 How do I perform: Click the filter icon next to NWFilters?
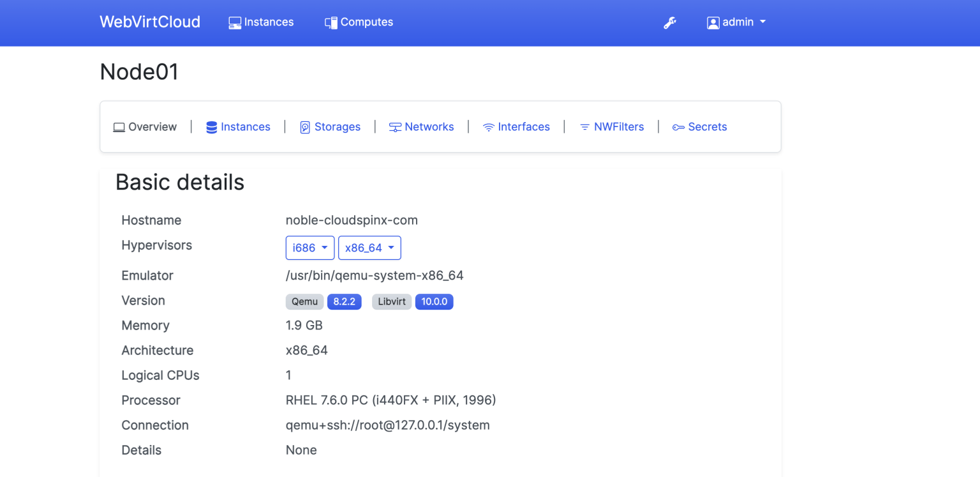pyautogui.click(x=585, y=126)
